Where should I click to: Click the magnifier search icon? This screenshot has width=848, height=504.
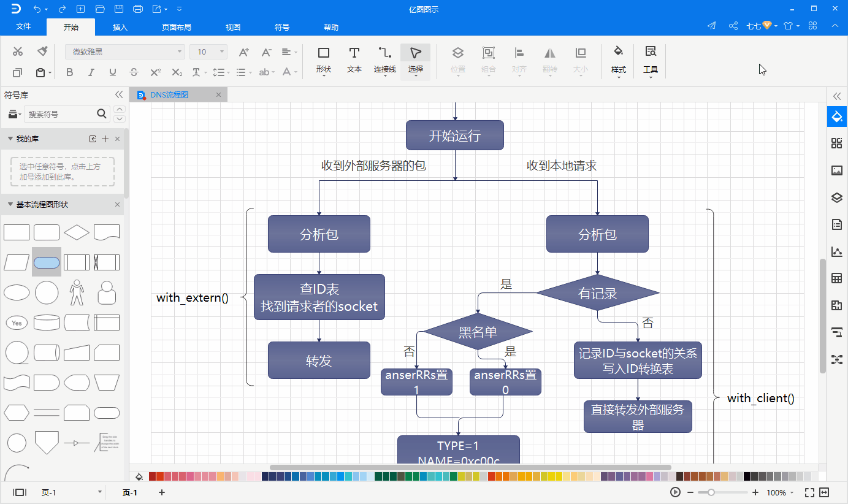tap(102, 114)
